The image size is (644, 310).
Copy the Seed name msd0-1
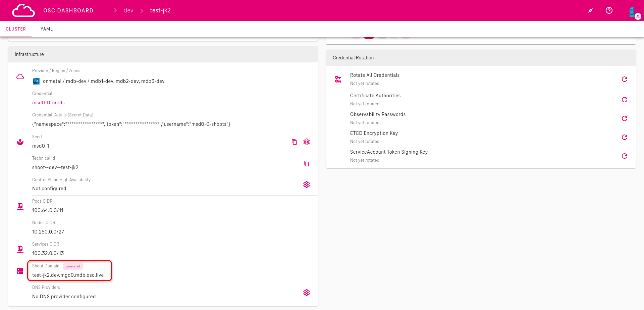coord(294,142)
